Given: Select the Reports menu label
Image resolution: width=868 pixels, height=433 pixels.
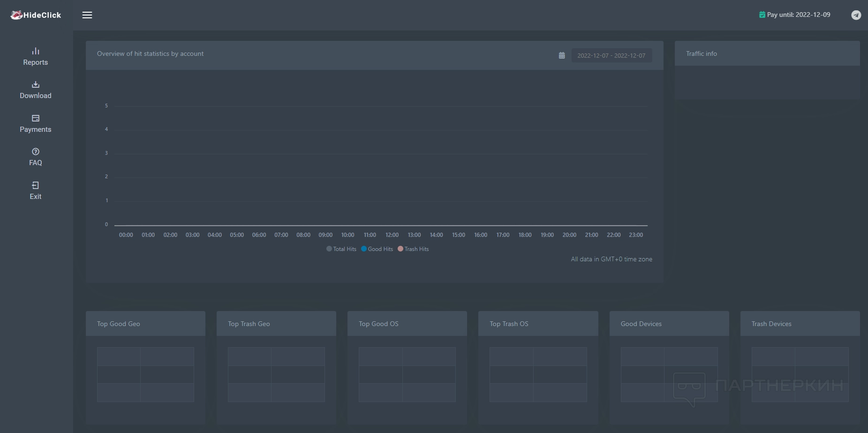Looking at the screenshot, I should [36, 62].
